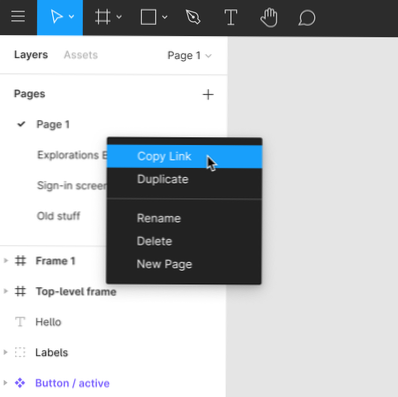Expand the Top-level frame layer
This screenshot has height=397, width=398.
pos(5,291)
